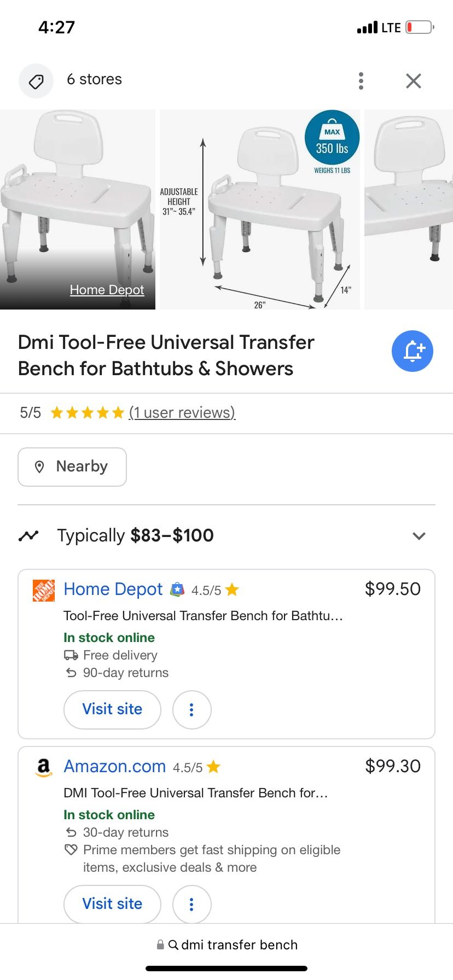Open the notification bell to track this product
453x980 pixels.
[412, 351]
